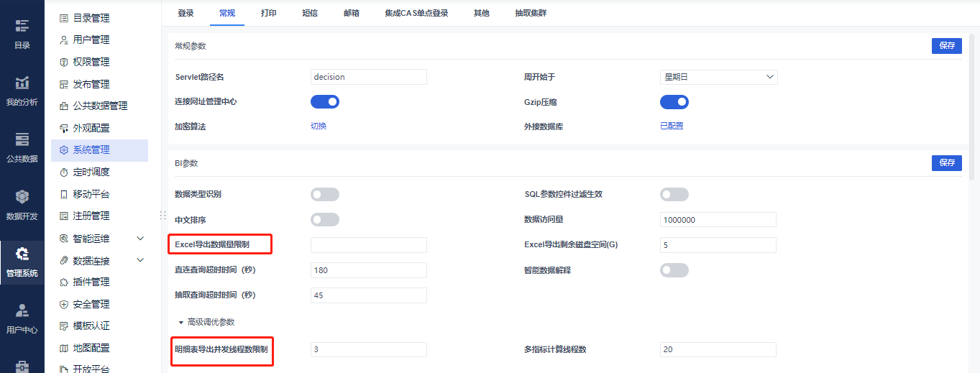Open 我的分析 analysis section icon

(x=22, y=83)
